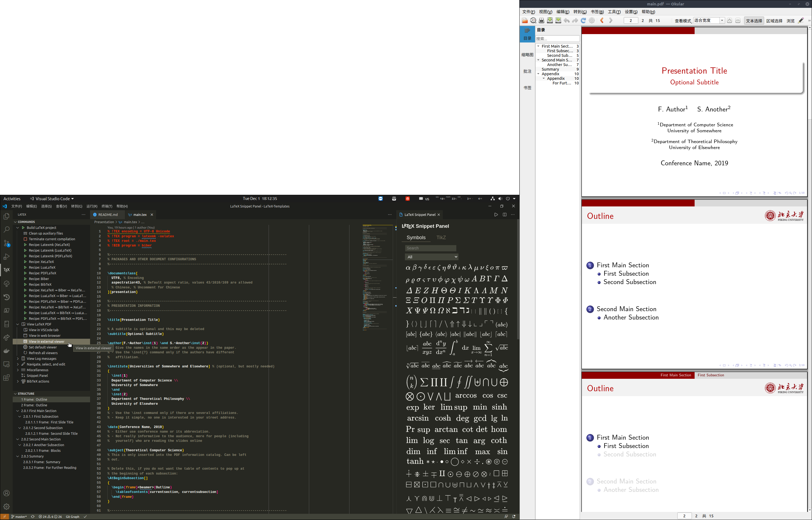Select Okular's 浏览 browse mode
Screen dimensions: 812x520
[x=790, y=21]
